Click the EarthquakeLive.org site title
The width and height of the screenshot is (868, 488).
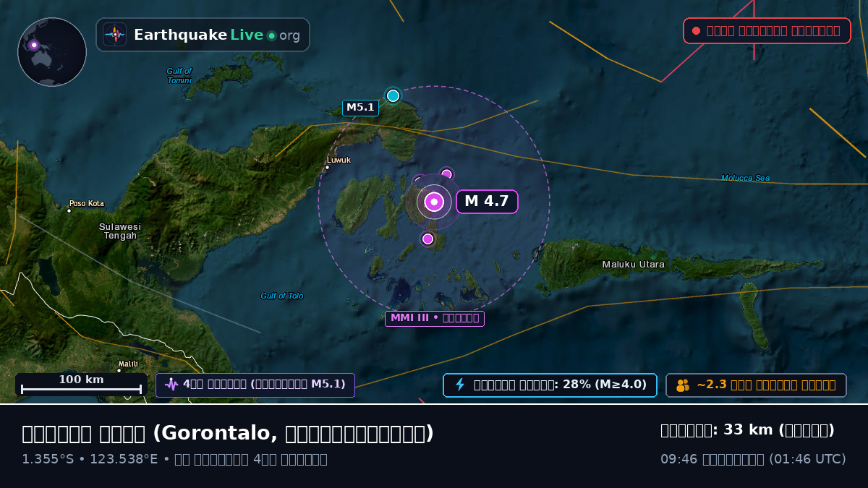coord(216,35)
